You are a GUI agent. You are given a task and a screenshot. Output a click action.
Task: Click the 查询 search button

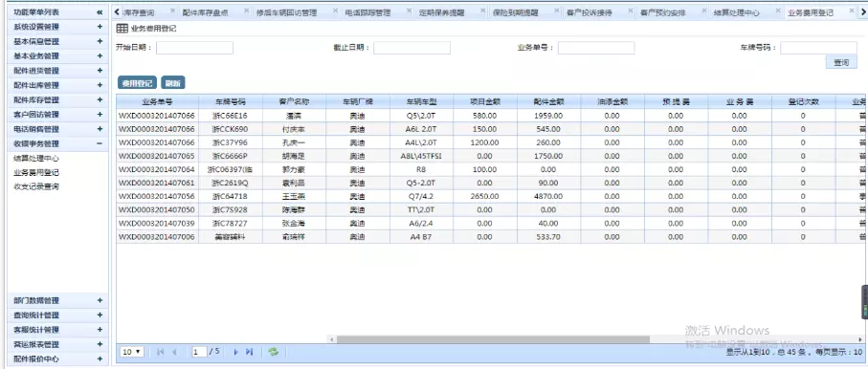pyautogui.click(x=841, y=62)
